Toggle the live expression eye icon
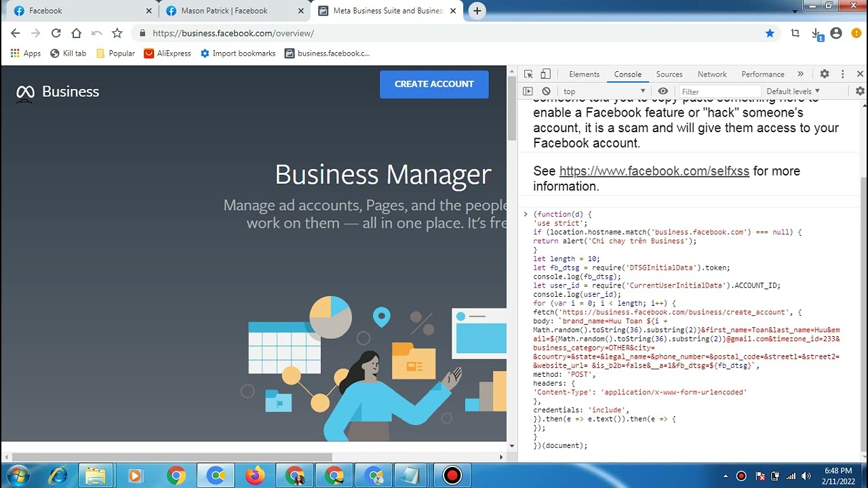 (663, 91)
